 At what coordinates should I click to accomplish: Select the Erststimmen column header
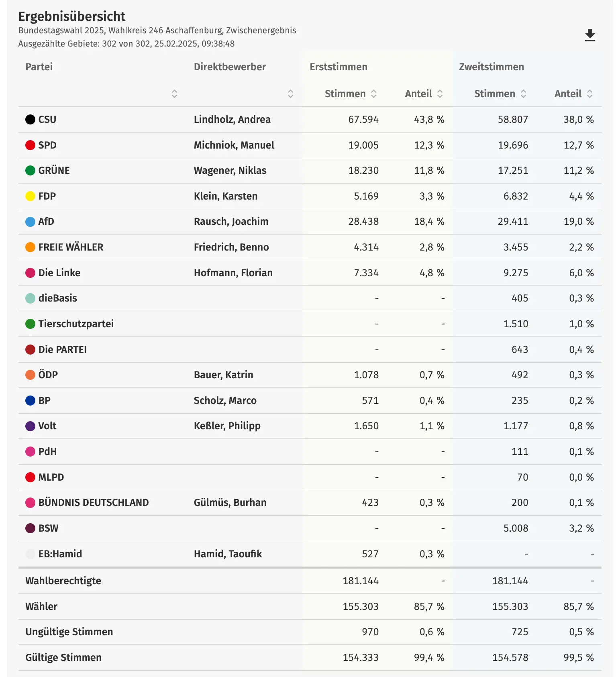coord(338,67)
